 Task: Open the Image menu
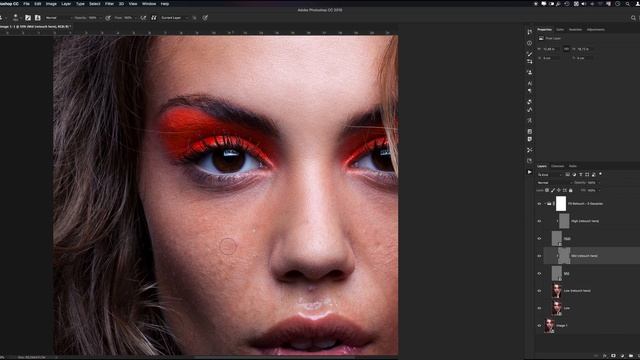[x=51, y=4]
